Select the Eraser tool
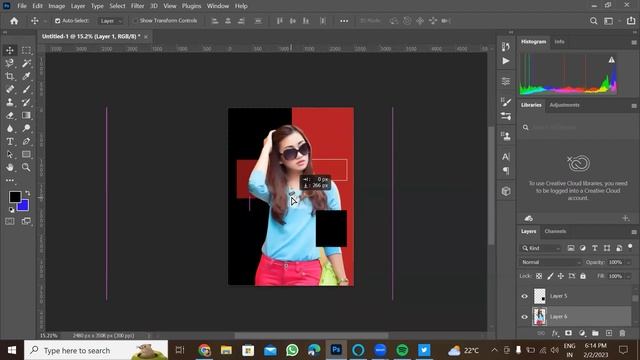 coord(10,116)
